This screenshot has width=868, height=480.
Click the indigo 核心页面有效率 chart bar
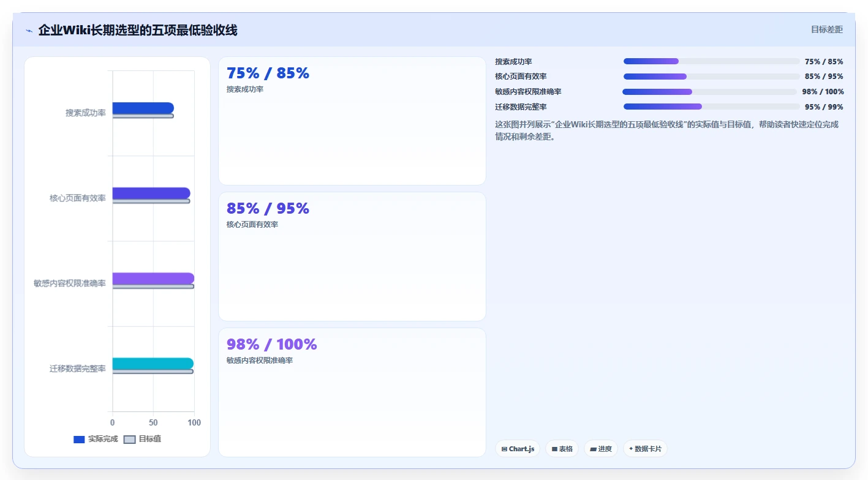pos(151,193)
